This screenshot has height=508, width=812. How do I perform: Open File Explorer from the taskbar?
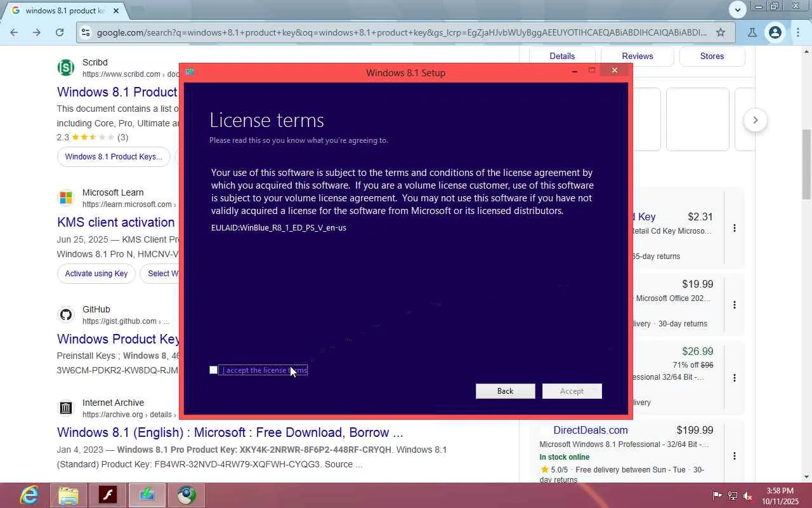(69, 495)
